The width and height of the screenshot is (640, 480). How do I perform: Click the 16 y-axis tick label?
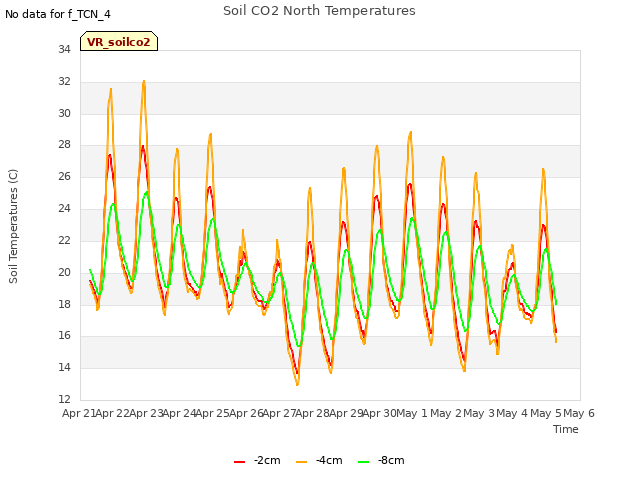click(64, 336)
